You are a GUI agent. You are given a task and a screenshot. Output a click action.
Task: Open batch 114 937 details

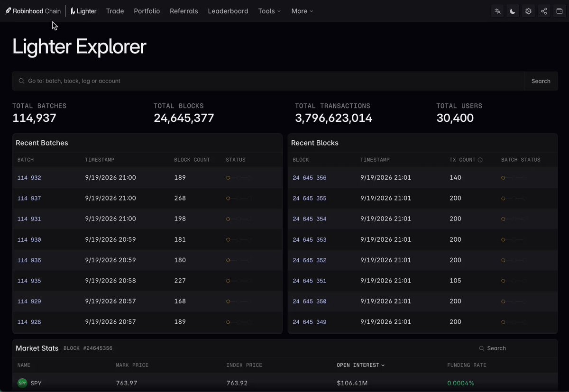tap(29, 198)
